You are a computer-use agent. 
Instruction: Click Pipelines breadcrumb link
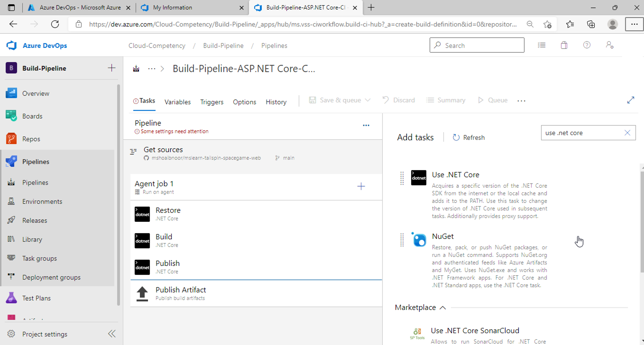(274, 46)
